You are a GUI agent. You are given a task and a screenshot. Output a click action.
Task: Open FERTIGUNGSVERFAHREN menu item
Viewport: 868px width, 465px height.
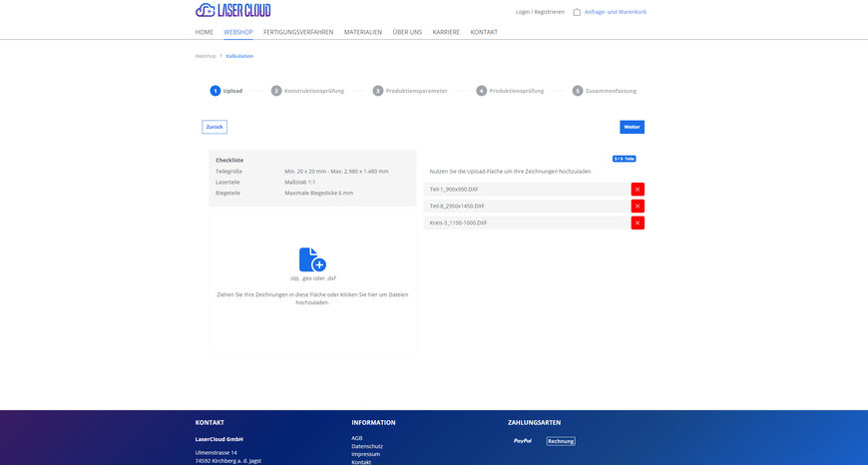point(298,32)
